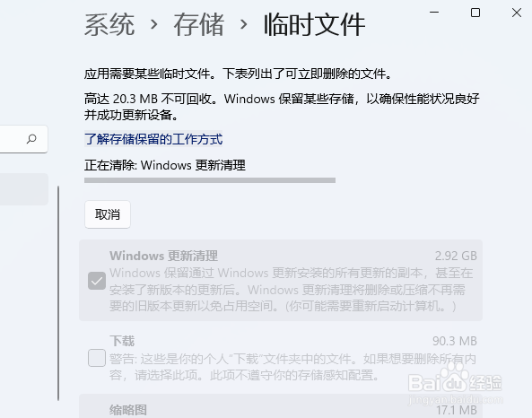
Task: Click the sidebar vertical scrollbar
Action: [58, 293]
